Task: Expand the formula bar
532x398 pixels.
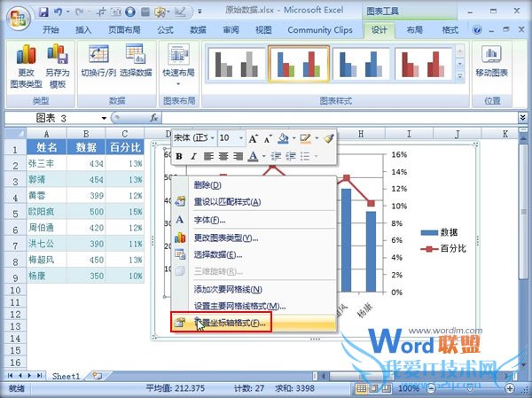Action: coord(523,118)
